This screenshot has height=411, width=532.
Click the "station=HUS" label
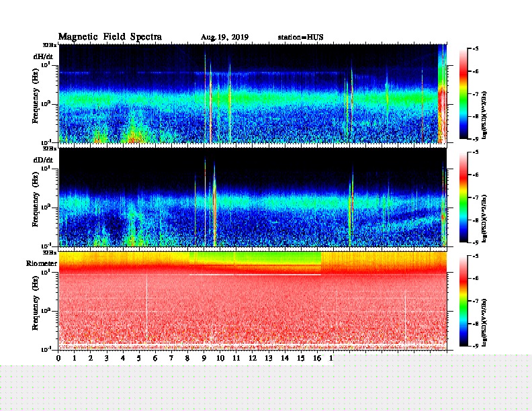click(301, 37)
